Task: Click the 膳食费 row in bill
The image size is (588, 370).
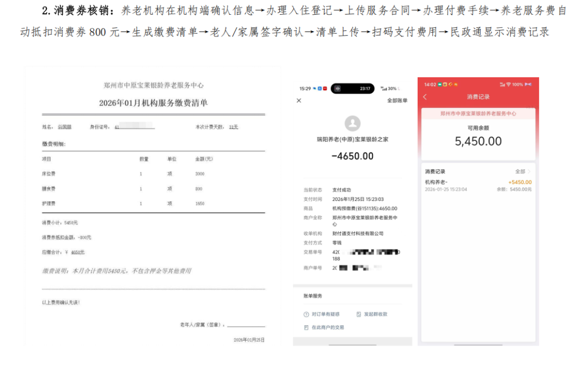Action: 154,189
